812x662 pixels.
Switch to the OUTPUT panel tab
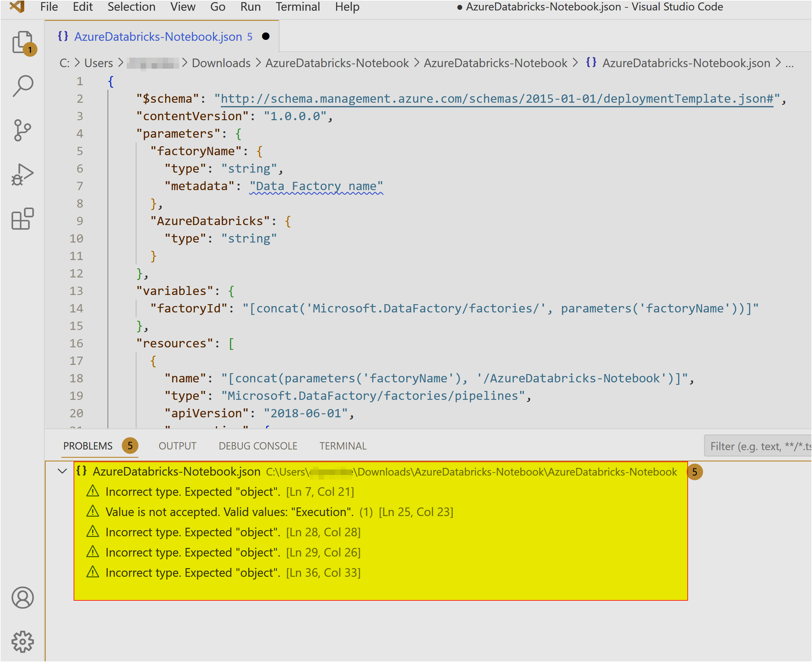177,446
